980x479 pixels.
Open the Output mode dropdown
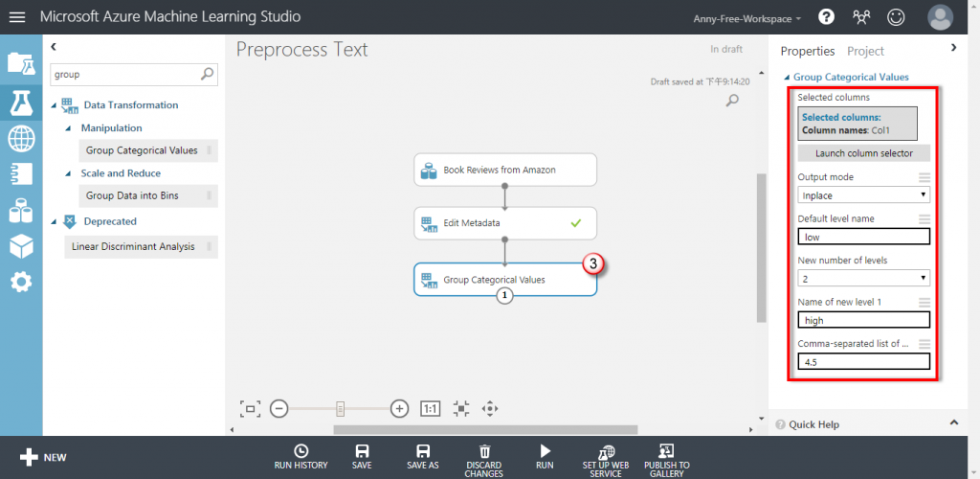click(x=864, y=195)
